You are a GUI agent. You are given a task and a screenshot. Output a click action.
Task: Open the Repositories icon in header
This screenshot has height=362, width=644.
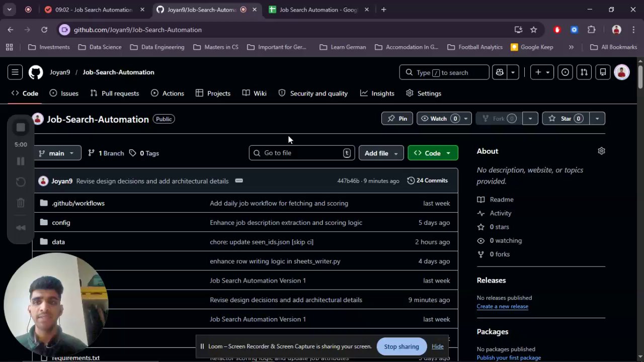coord(603,72)
